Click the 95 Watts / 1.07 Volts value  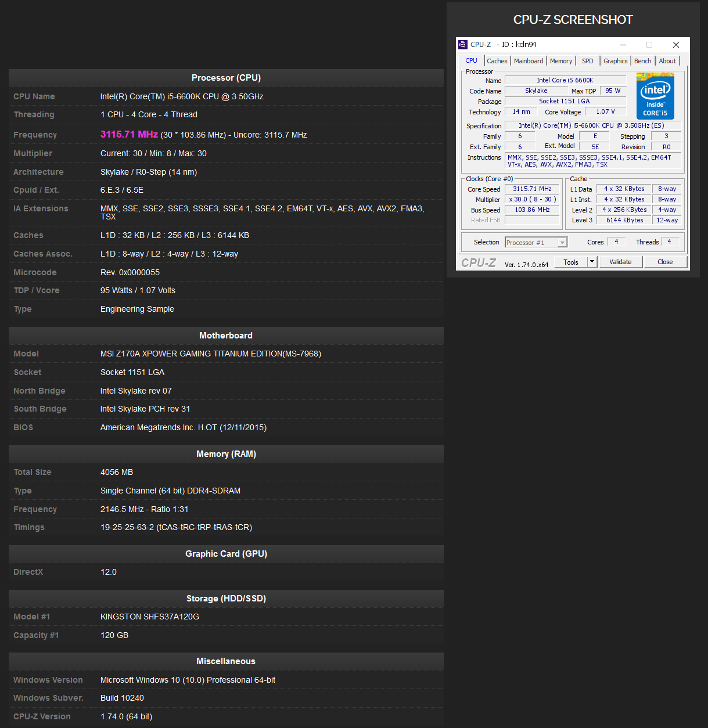pyautogui.click(x=138, y=290)
